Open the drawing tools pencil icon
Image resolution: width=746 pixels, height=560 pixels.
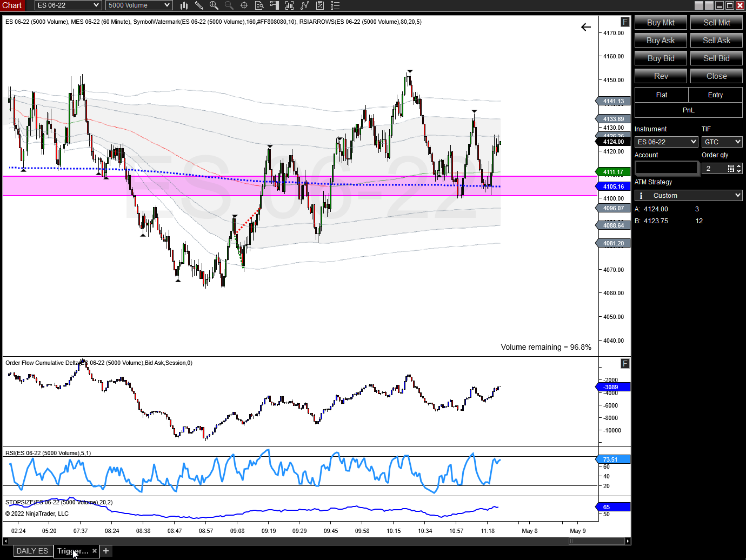coord(199,5)
